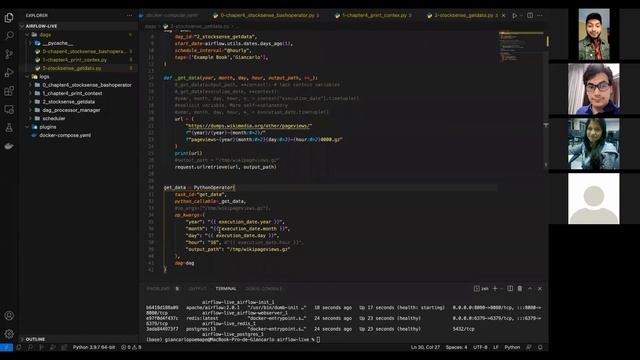Click the editor minimap overview
The height and width of the screenshot is (360, 640).
point(522,47)
